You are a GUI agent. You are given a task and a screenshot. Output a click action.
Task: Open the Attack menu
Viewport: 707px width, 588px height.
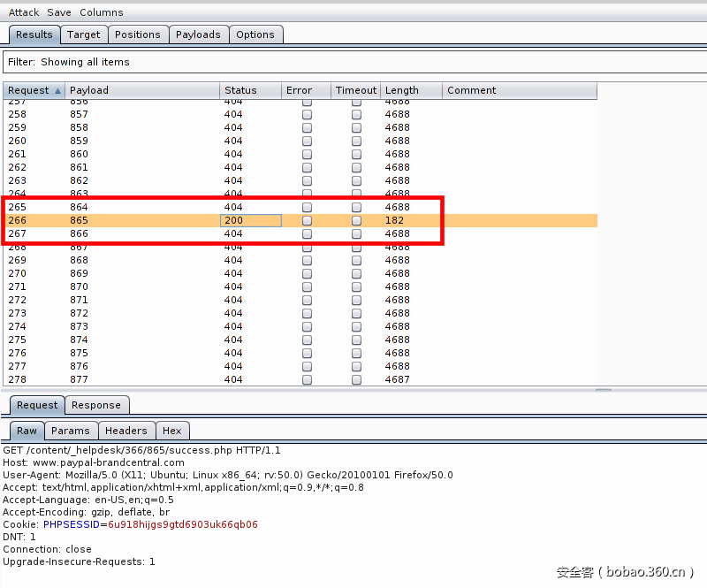pos(24,12)
